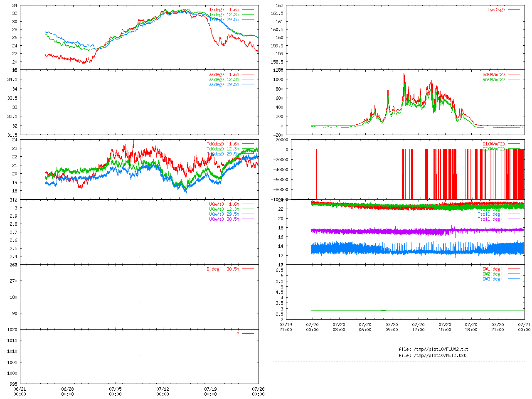532x399 pixels.
Task: Click the '2.4' wind speed axis value
Action: (14, 256)
